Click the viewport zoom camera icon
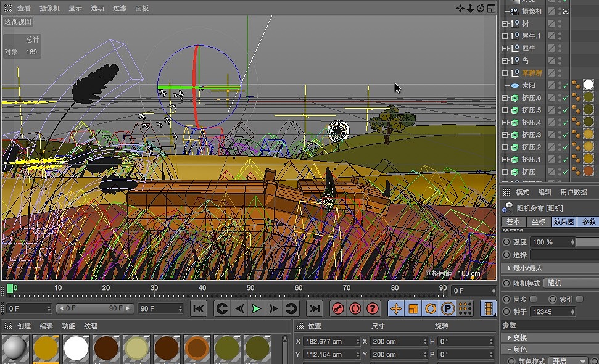 coord(470,8)
